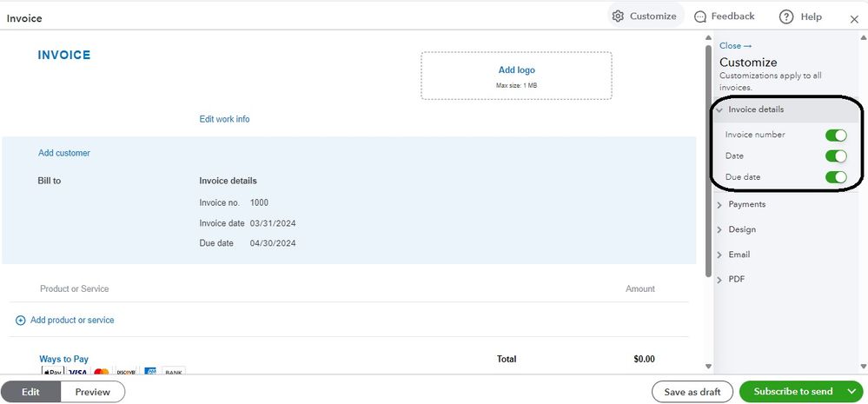The width and height of the screenshot is (868, 404).
Task: Click the Add customer link
Action: tap(64, 153)
